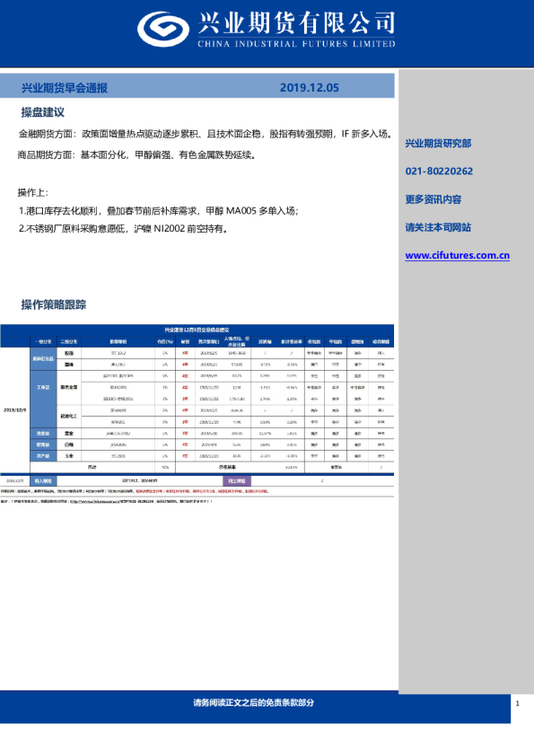534x756 pixels.
Task: Select the report date 2019.12.05
Action: click(310, 88)
